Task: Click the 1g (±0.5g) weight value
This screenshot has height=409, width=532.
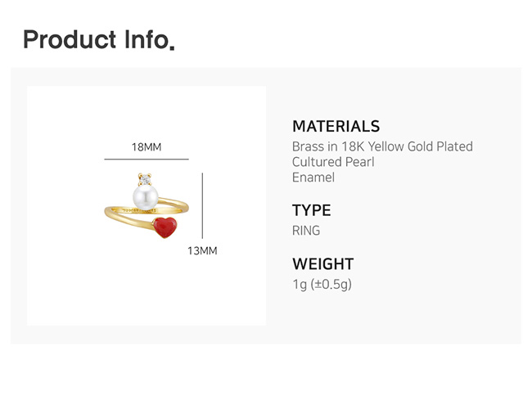Action: coord(322,284)
